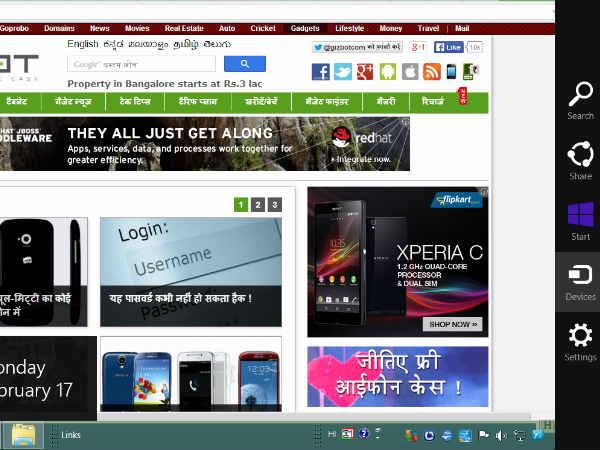Switch site language to Malayalam മലയാളം
This screenshot has height=450, width=600.
point(148,44)
